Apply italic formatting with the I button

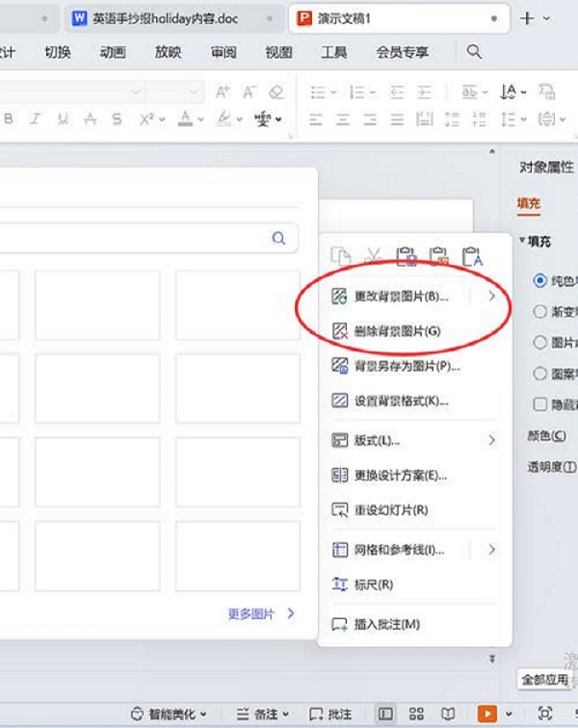click(x=36, y=119)
